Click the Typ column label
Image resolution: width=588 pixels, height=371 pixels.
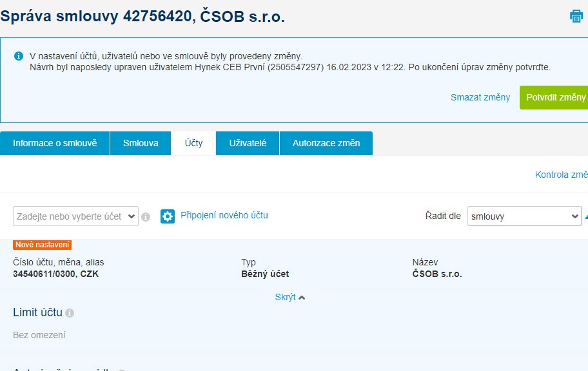249,262
